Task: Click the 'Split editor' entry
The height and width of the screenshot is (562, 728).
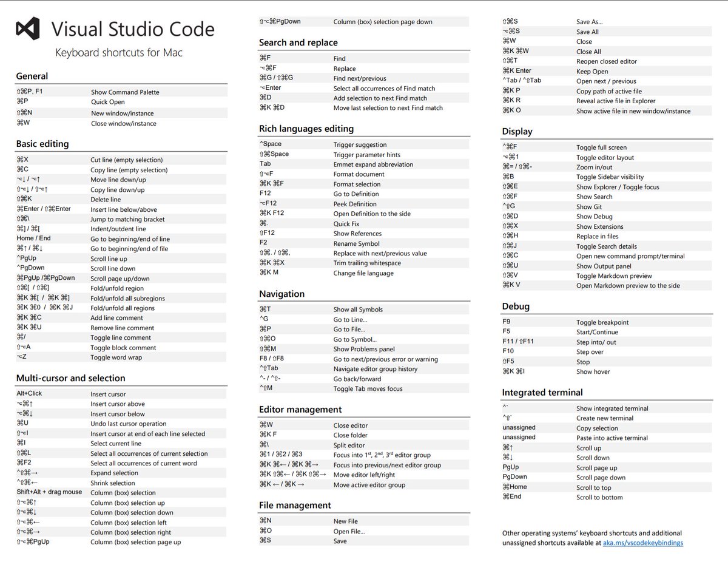Action: click(349, 445)
